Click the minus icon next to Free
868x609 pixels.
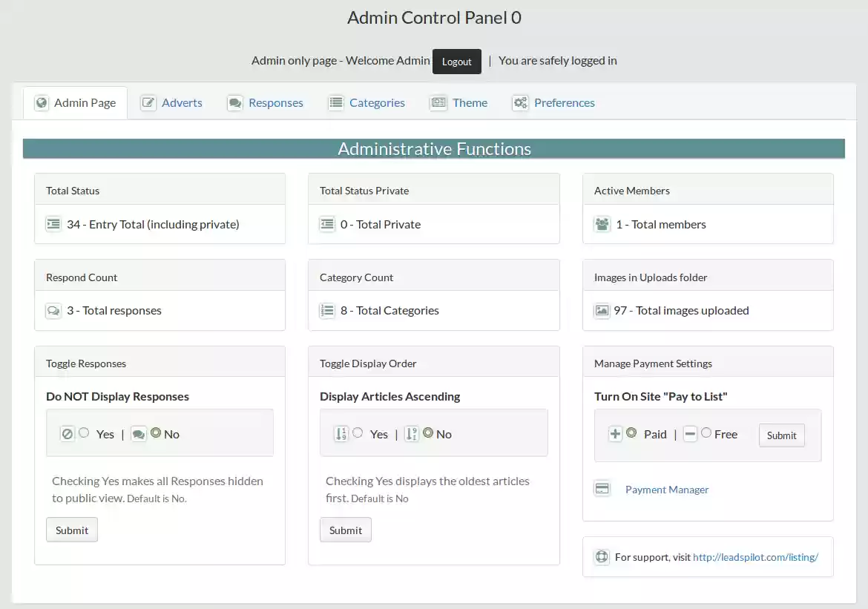pyautogui.click(x=690, y=434)
